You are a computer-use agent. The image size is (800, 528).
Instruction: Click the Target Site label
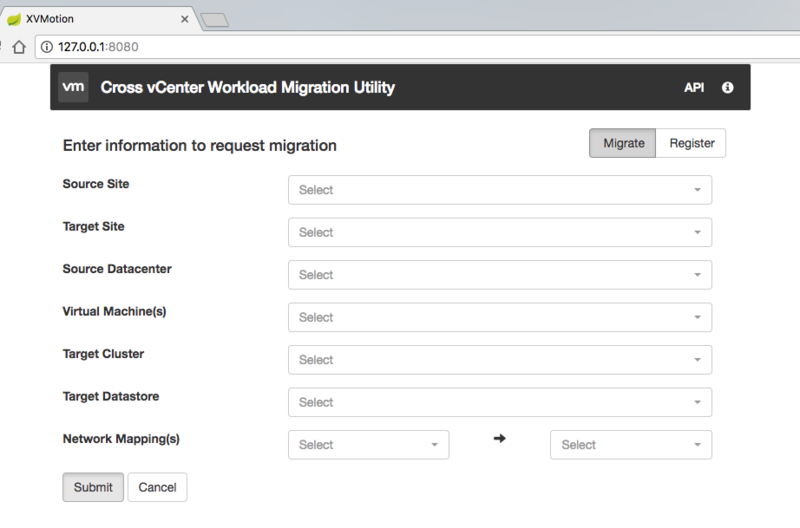[93, 227]
